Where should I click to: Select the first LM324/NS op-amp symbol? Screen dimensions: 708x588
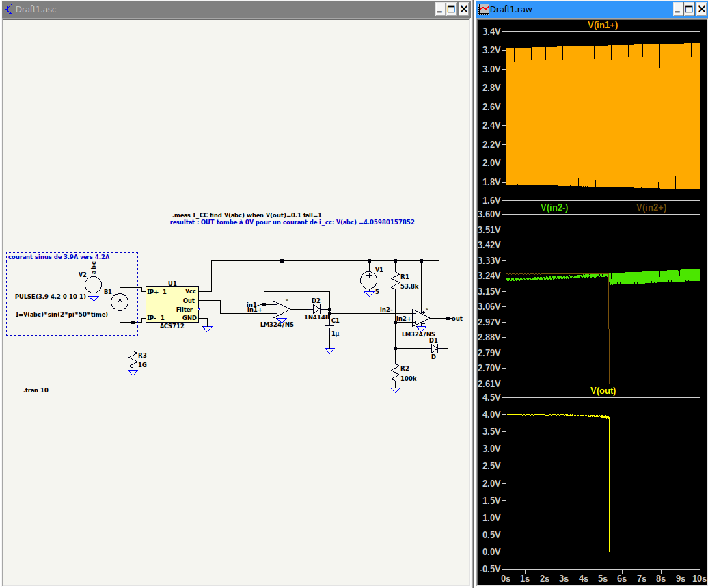(281, 310)
